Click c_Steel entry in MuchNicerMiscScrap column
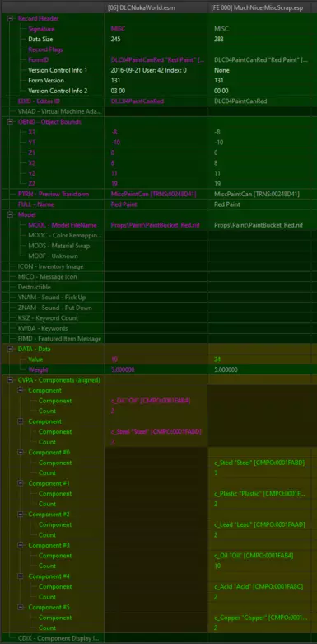 coord(259,463)
